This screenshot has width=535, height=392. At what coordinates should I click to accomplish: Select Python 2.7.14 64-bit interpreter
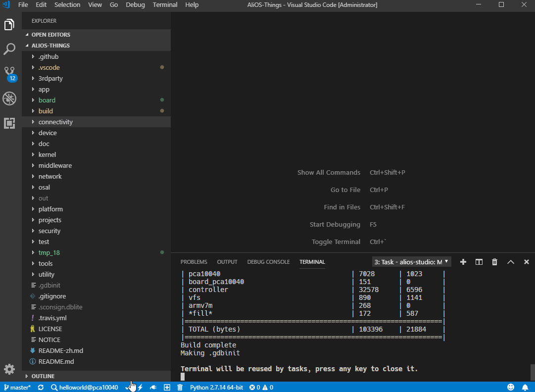216,387
